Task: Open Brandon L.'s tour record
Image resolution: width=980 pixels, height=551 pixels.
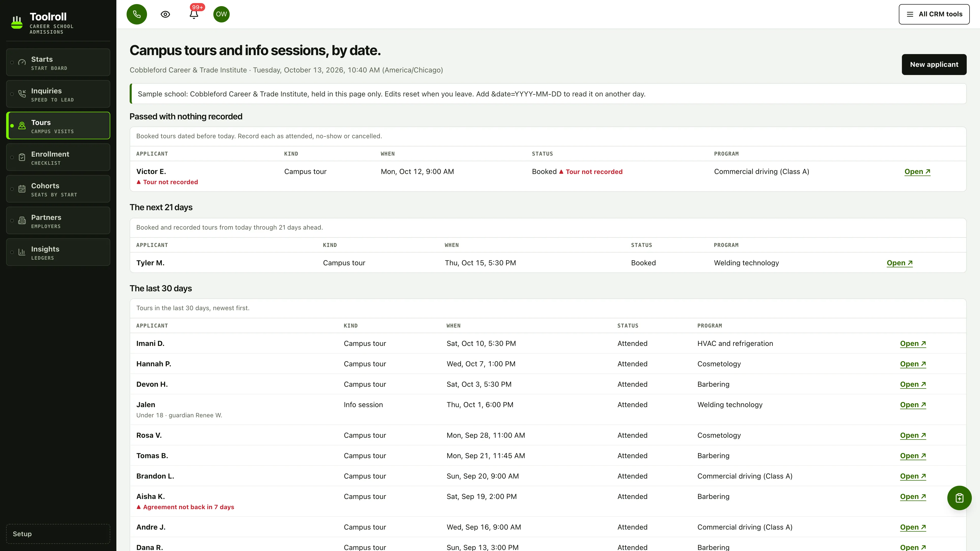Action: click(913, 476)
